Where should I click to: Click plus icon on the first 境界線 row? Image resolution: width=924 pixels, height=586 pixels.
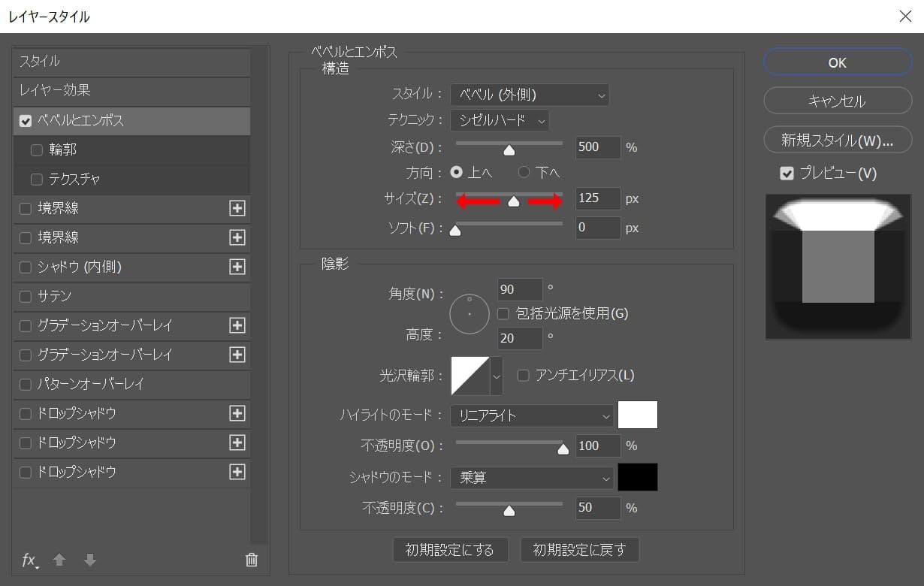click(x=237, y=208)
